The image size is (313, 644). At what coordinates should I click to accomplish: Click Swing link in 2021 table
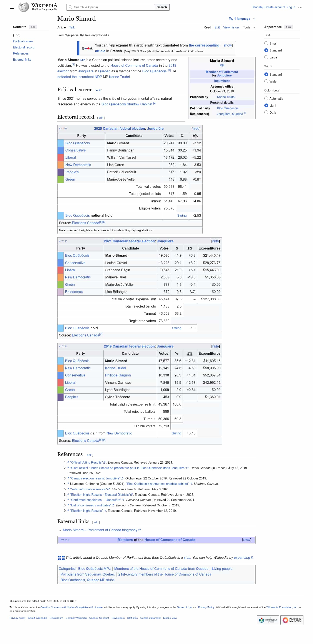177,328
